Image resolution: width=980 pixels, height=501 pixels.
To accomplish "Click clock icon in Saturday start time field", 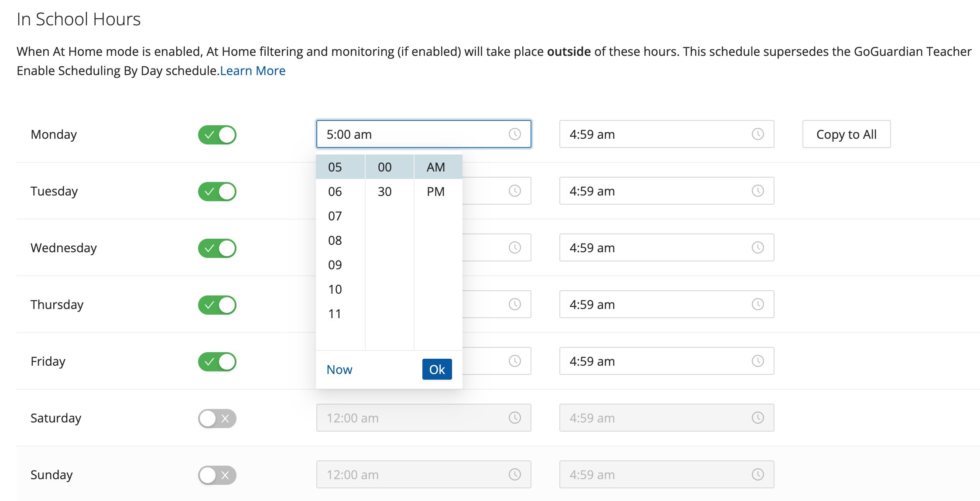I will [x=515, y=418].
